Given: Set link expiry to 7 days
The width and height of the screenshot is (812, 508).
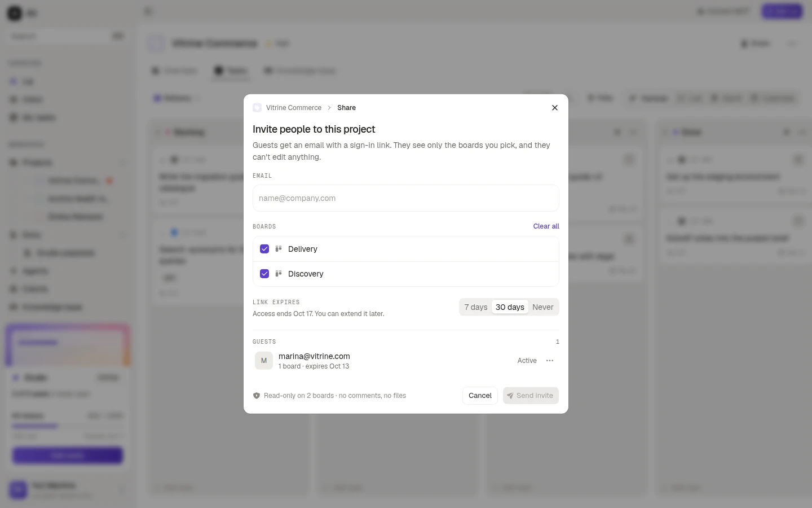Looking at the screenshot, I should click(x=476, y=307).
